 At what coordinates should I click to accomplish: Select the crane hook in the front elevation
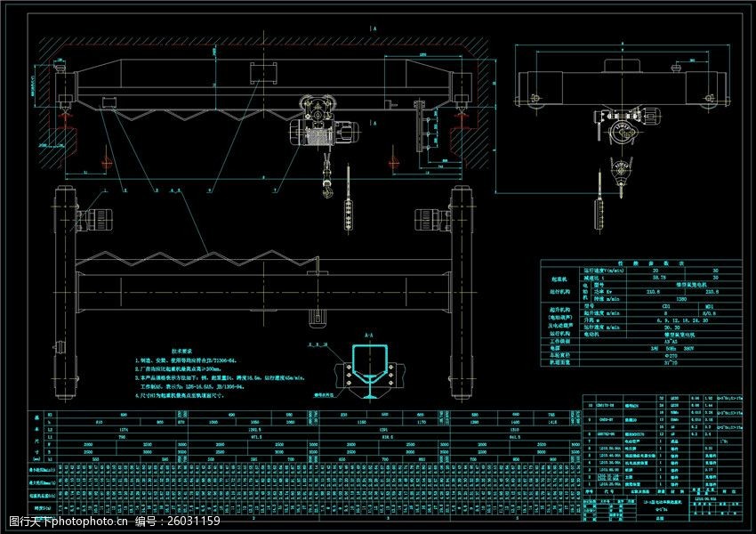328,188
